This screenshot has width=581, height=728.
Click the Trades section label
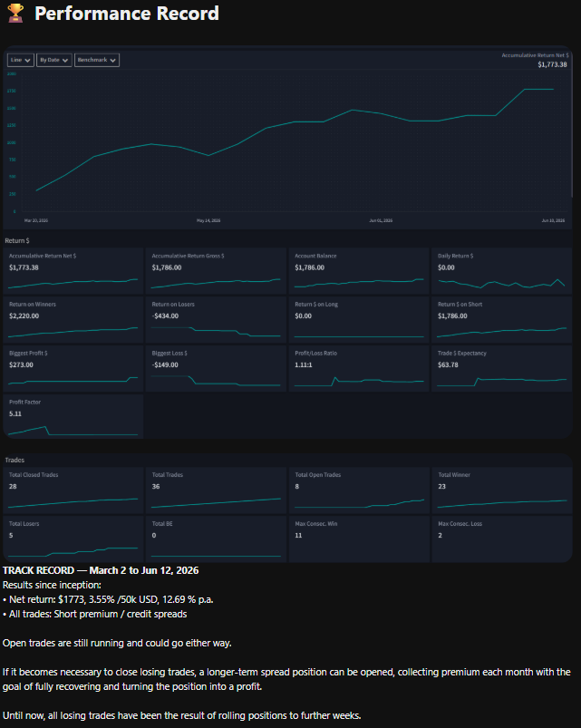(15, 460)
